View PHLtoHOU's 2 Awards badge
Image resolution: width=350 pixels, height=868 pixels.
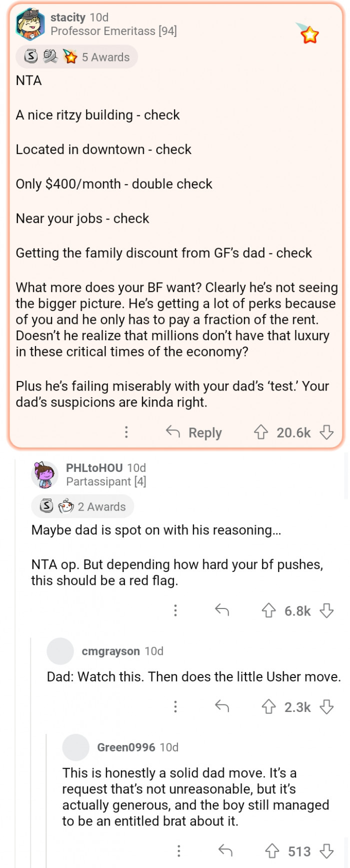pyautogui.click(x=83, y=506)
